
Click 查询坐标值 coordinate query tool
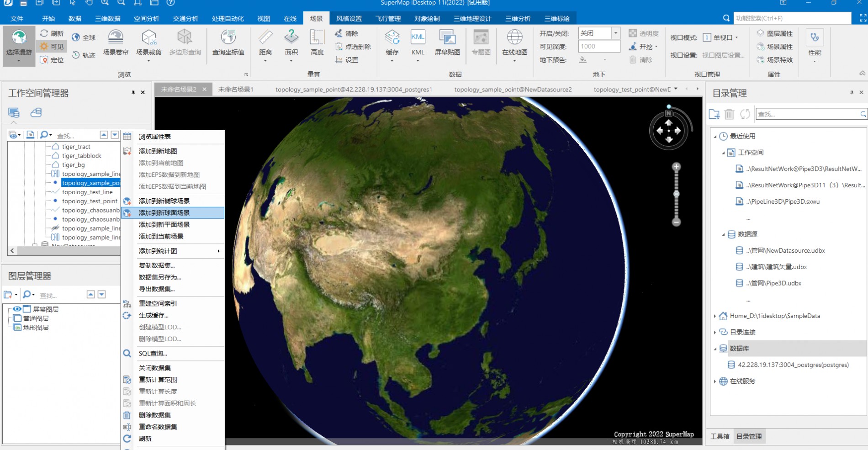(228, 43)
